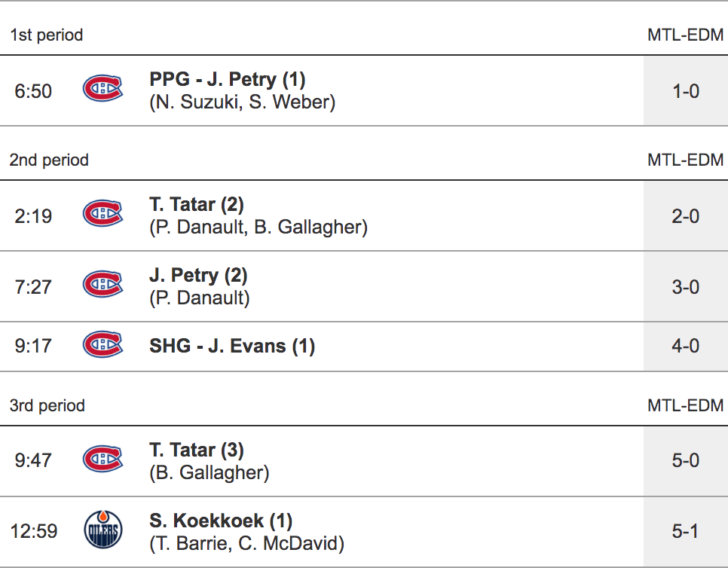
Task: Select T. Tatar (2) goal scorer
Action: pyautogui.click(x=197, y=204)
